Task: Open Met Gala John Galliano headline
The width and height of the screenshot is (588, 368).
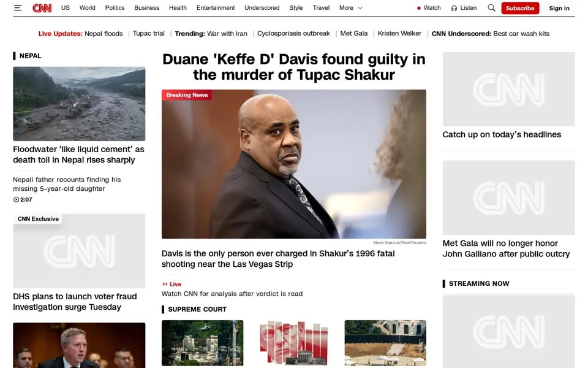Action: click(506, 249)
